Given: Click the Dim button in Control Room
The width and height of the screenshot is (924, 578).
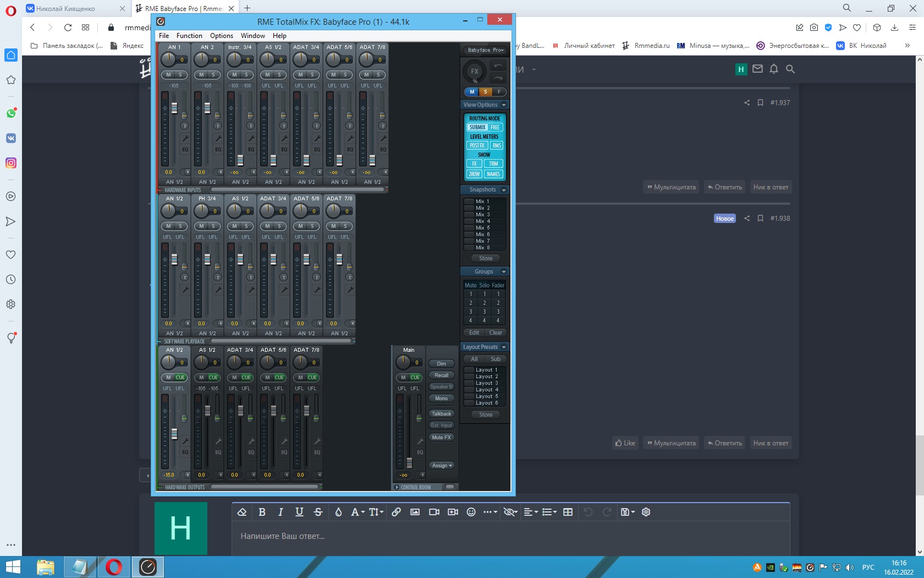Looking at the screenshot, I should [441, 364].
